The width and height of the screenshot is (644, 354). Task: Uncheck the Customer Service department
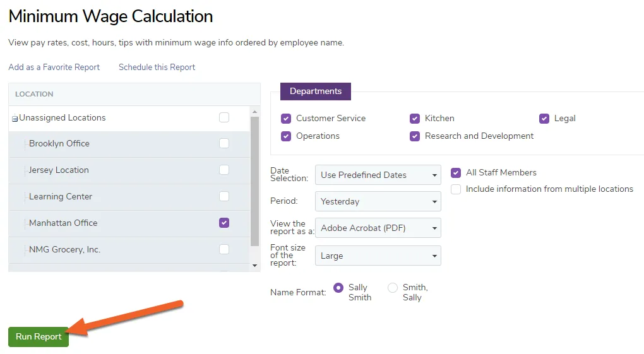286,118
